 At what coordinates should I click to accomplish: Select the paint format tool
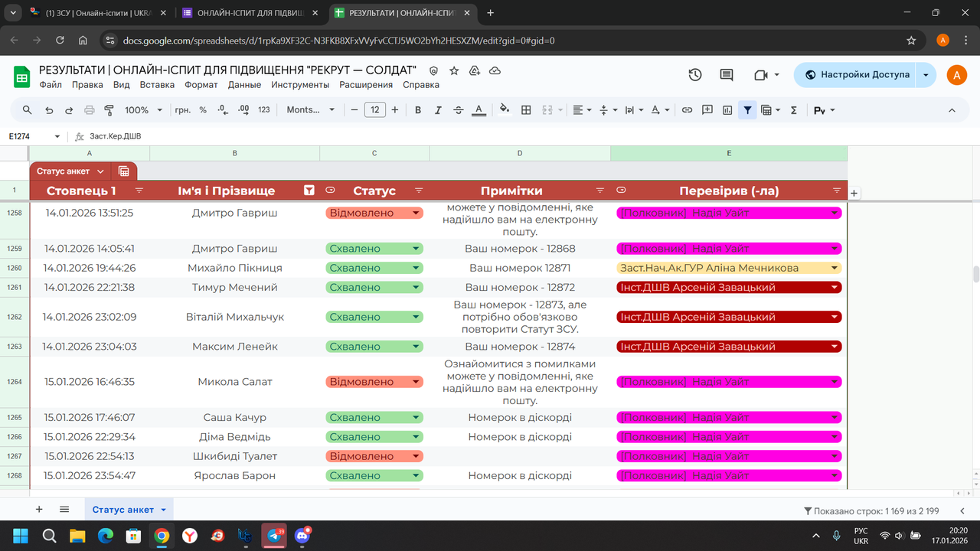109,110
